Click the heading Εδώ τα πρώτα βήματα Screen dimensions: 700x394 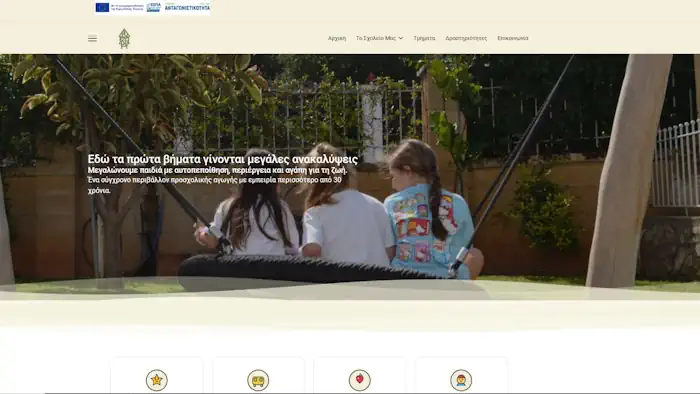(x=223, y=159)
